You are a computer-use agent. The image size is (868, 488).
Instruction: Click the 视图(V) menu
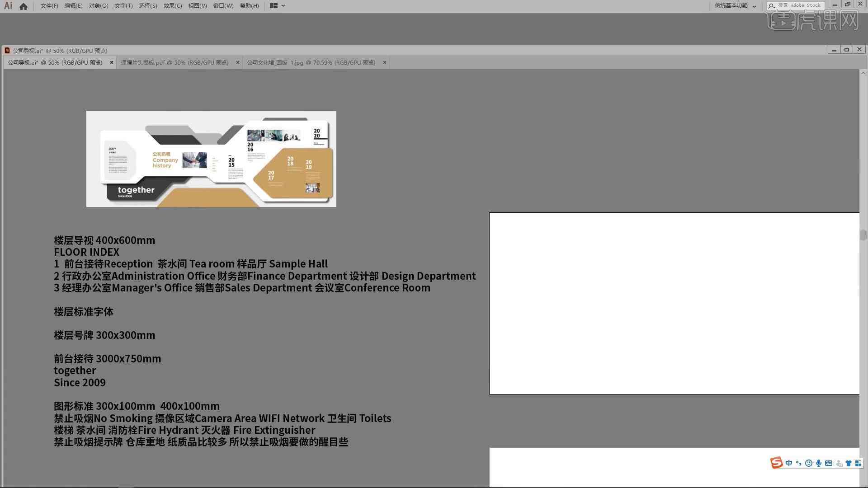tap(197, 5)
